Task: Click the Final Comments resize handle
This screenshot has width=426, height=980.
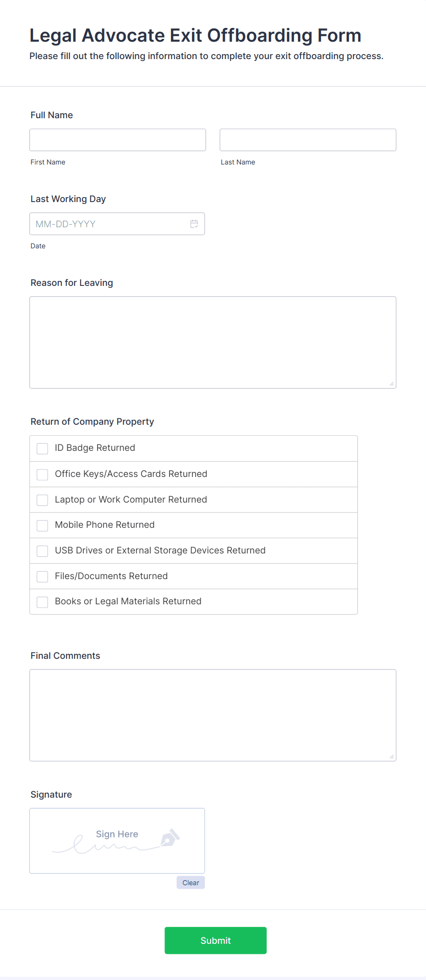Action: click(392, 757)
